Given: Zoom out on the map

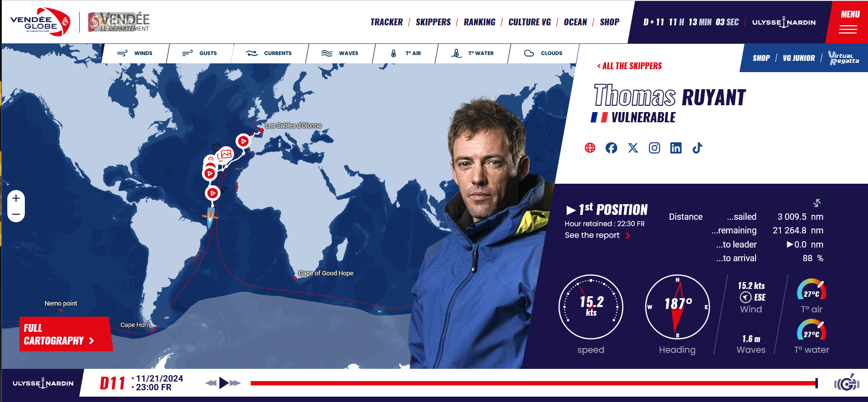Looking at the screenshot, I should [x=16, y=214].
